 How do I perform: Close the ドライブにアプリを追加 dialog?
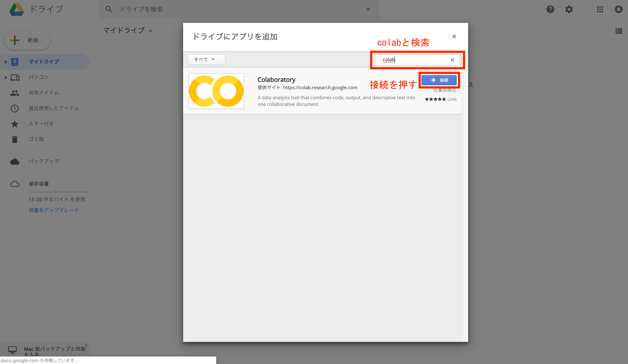point(454,37)
